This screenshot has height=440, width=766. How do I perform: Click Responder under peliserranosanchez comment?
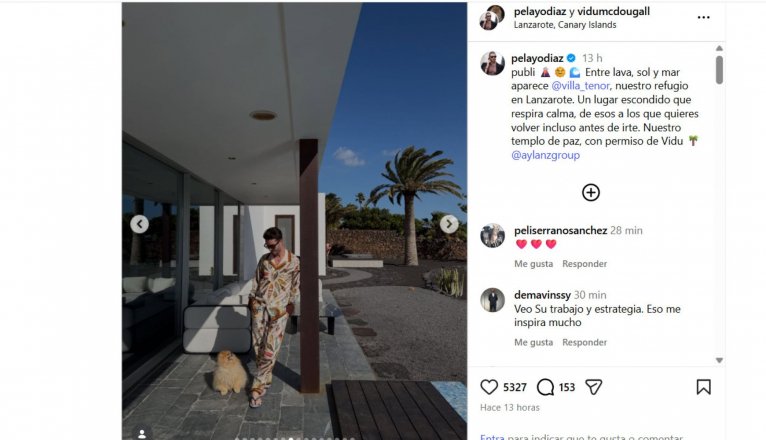[x=584, y=264]
